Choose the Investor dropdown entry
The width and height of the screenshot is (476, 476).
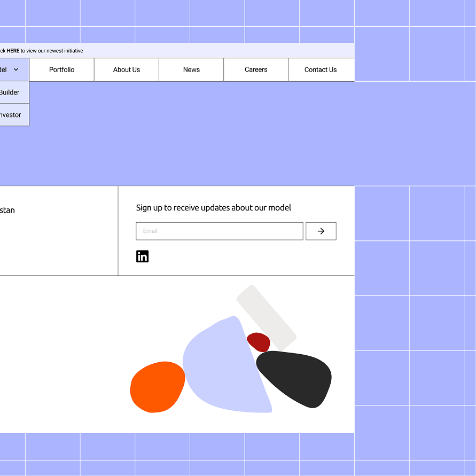(x=14, y=115)
